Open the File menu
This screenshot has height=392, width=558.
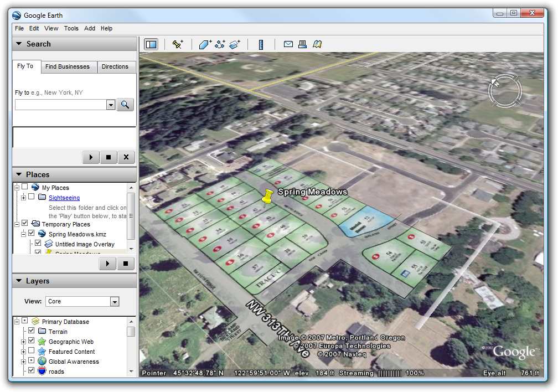click(x=19, y=28)
